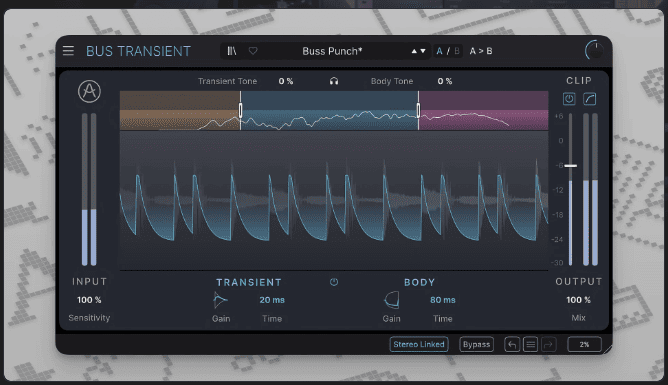The image size is (668, 385).
Task: Select next preset with down arrow
Action: point(423,51)
